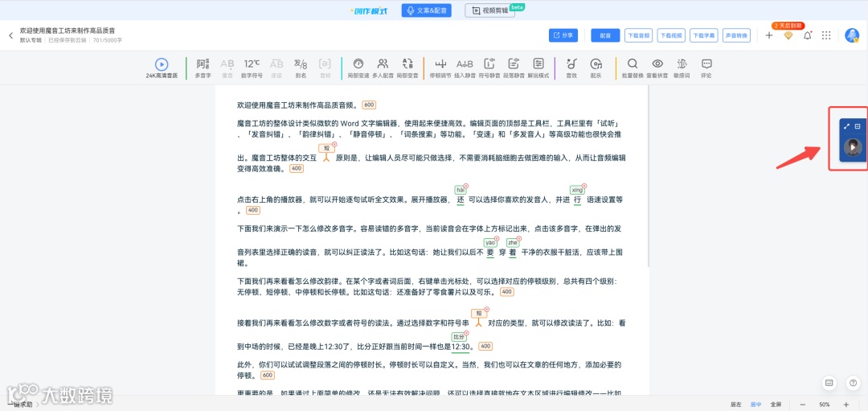Click the 声音转换 button

pos(736,35)
